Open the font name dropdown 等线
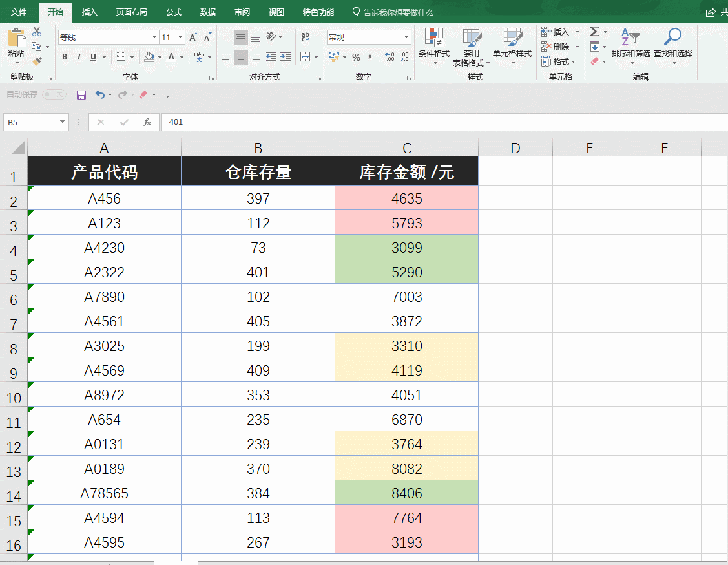 (154, 37)
